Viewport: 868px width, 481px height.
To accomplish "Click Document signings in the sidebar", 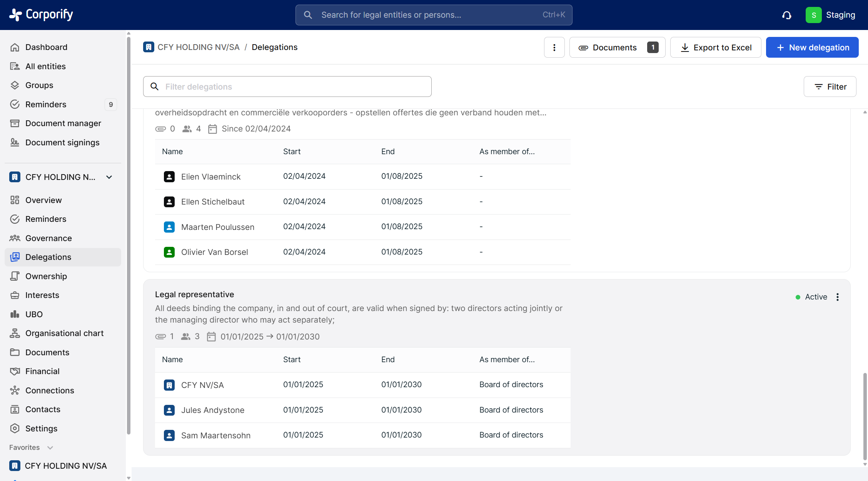I will [x=62, y=143].
